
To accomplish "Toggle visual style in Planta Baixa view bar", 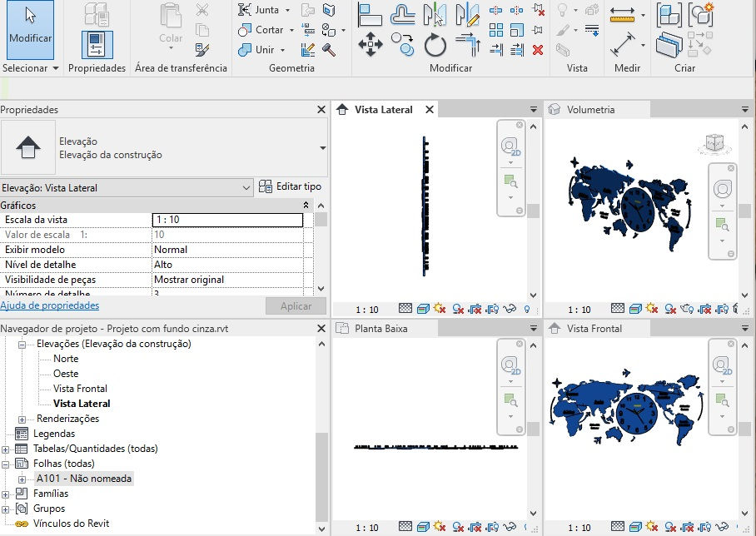I will pyautogui.click(x=423, y=528).
